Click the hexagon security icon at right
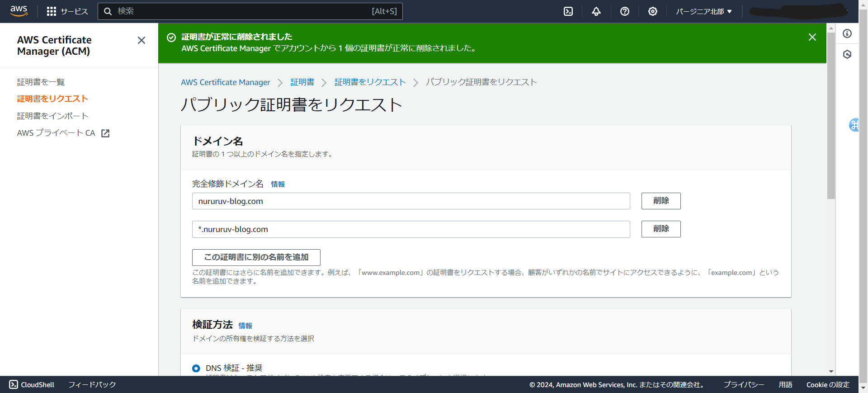Screen dimensions: 868x393 847,54
